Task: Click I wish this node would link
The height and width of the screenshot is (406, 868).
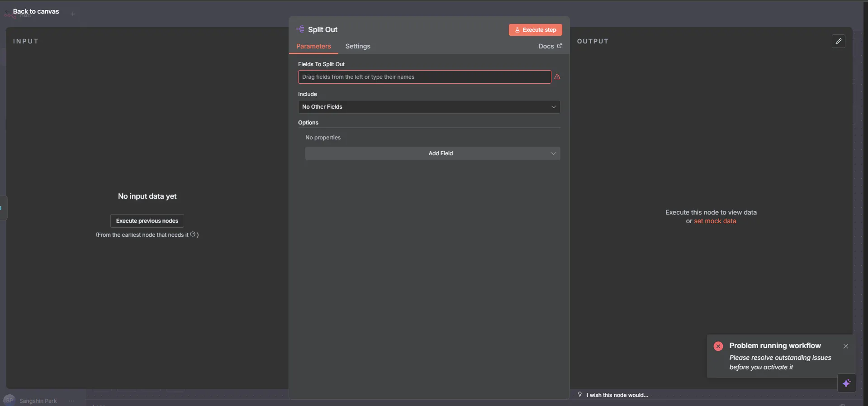Action: coord(617,395)
